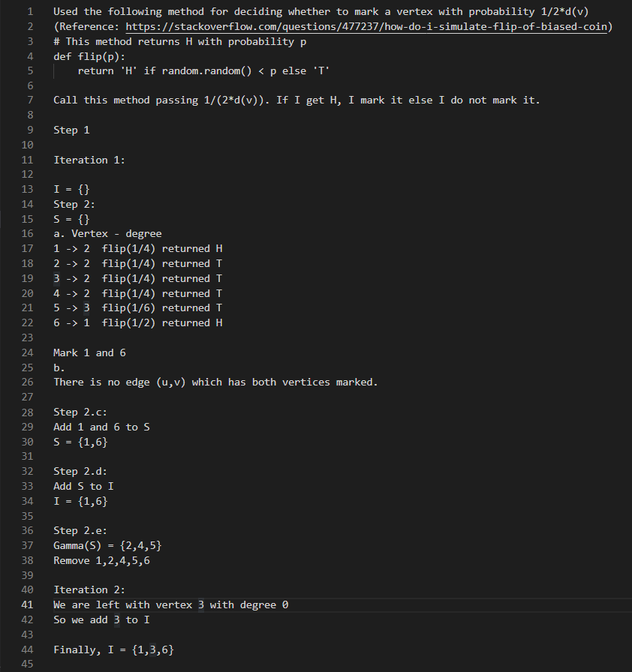Image resolution: width=632 pixels, height=672 pixels.
Task: Click line number 4 in the gutter
Action: 29,56
